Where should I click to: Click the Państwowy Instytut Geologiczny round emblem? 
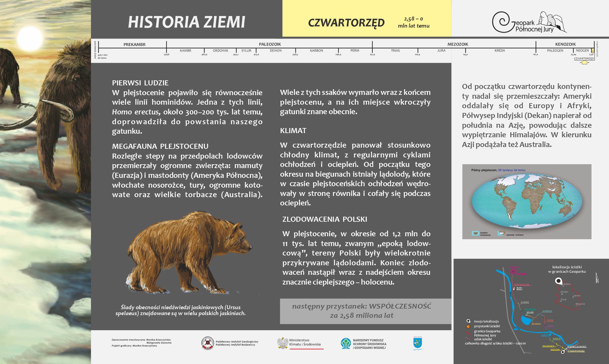(207, 343)
